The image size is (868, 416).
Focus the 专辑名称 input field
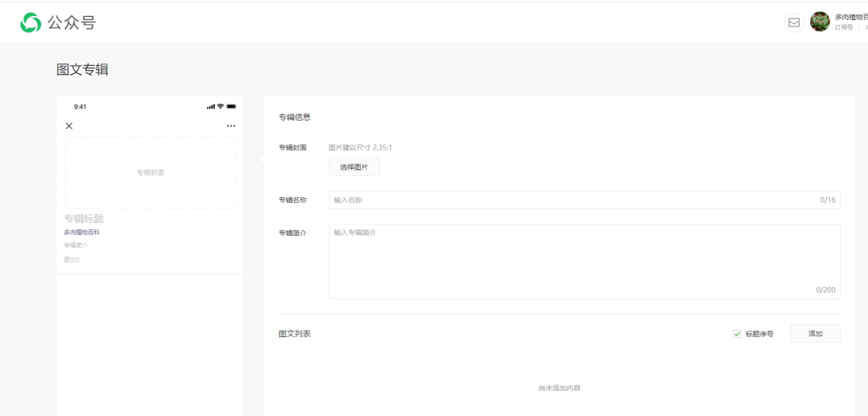tap(584, 200)
